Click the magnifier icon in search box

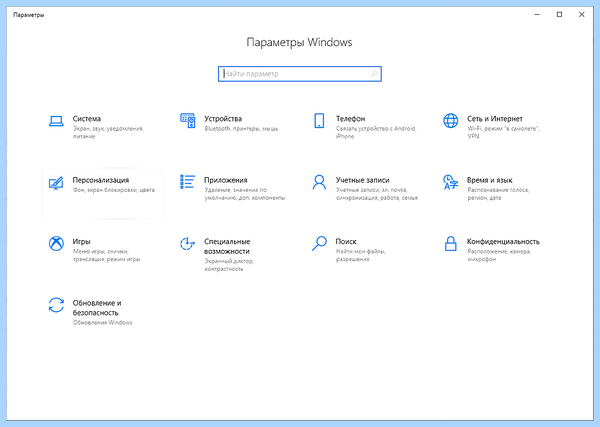tap(374, 74)
